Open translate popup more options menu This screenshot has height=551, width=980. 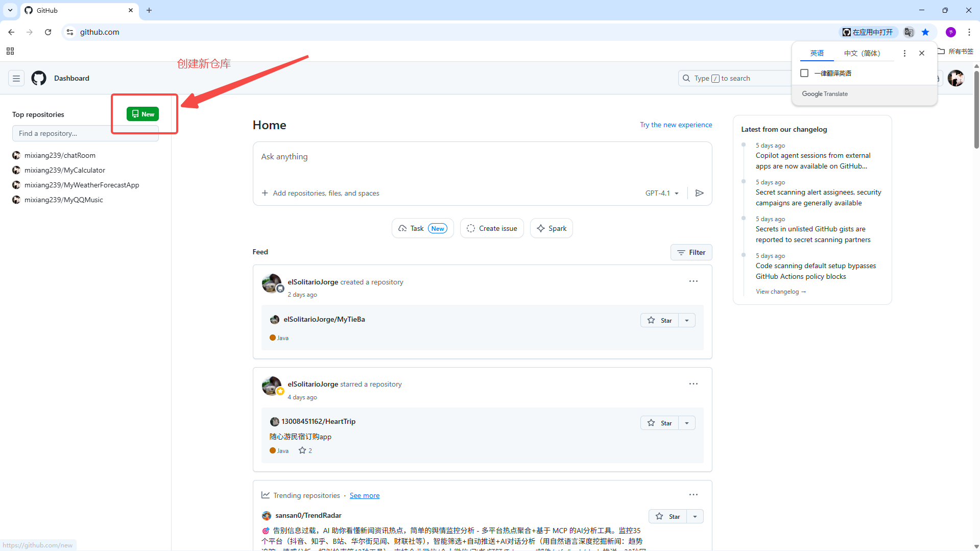904,53
